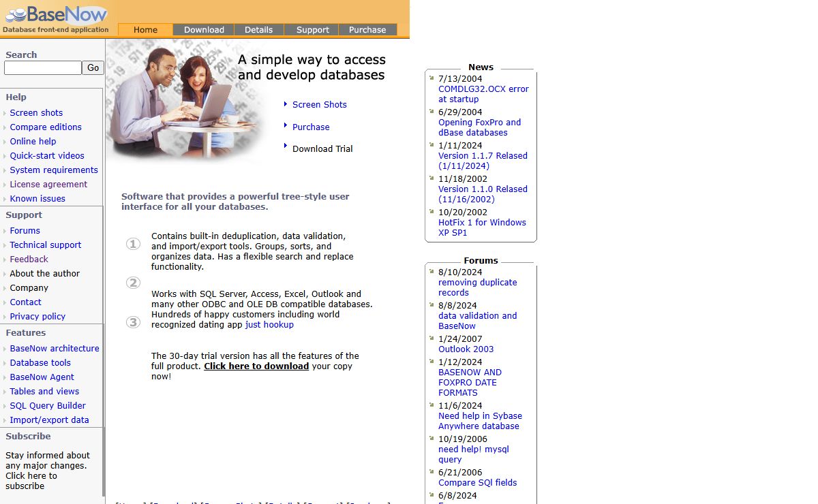Viewport: 818px width, 504px height.
Task: Open Screen shots in Help sidebar
Action: click(x=36, y=113)
